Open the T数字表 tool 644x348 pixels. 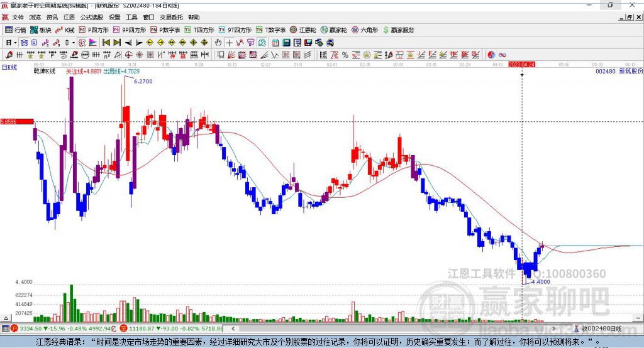tap(270, 30)
